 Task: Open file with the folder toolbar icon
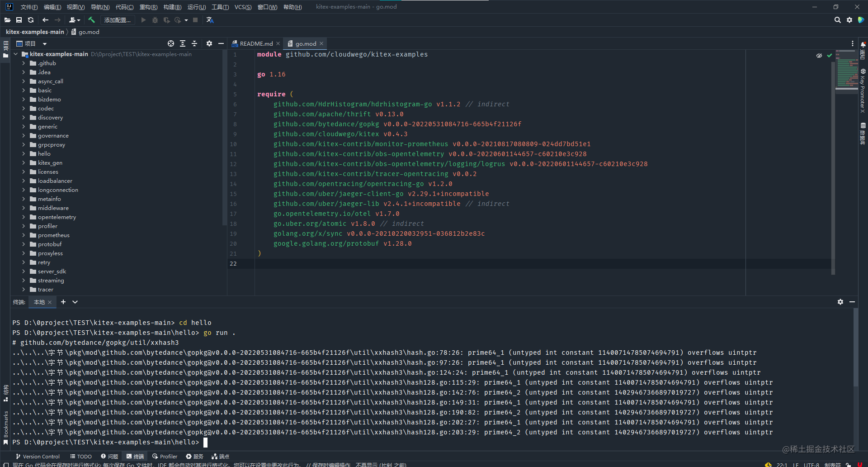[x=7, y=20]
